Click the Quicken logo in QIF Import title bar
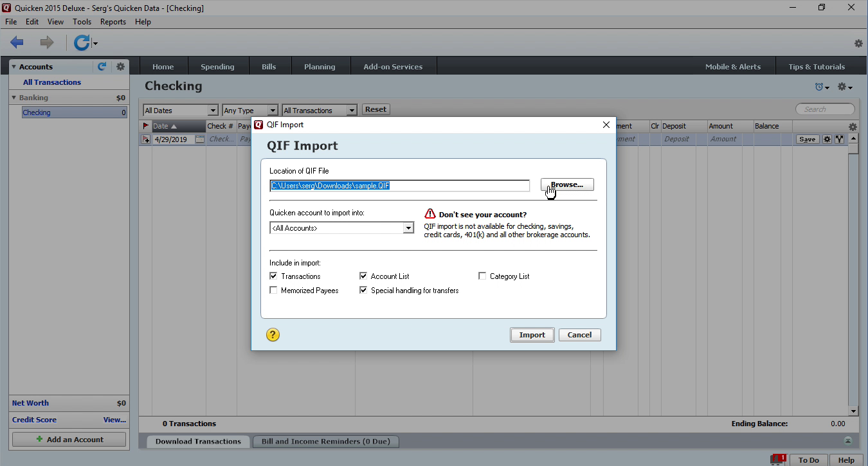Screen dimensions: 868x466 [258, 125]
